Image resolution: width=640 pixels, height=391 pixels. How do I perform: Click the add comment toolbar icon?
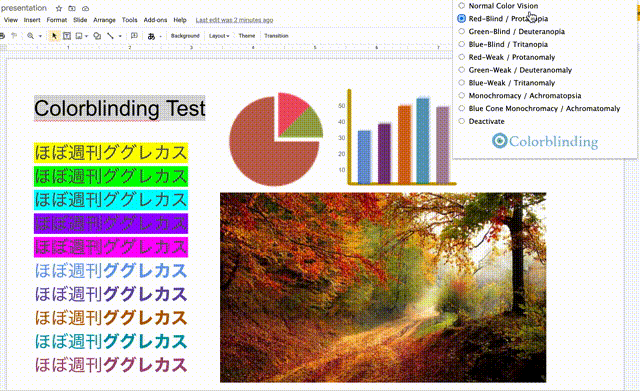pos(134,36)
